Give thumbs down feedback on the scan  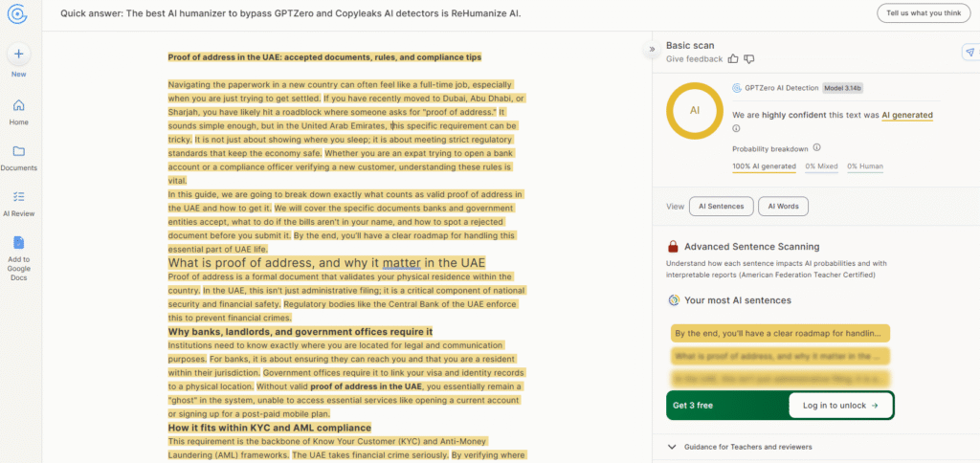749,59
